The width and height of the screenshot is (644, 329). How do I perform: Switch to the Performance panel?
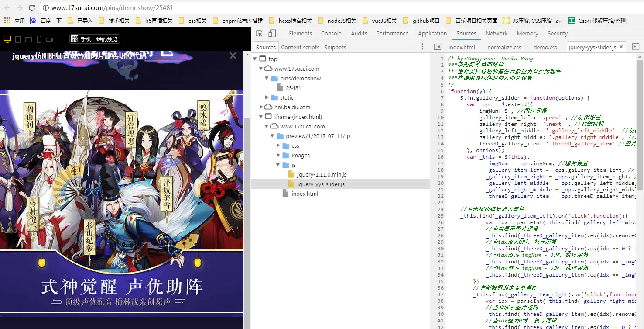point(393,33)
